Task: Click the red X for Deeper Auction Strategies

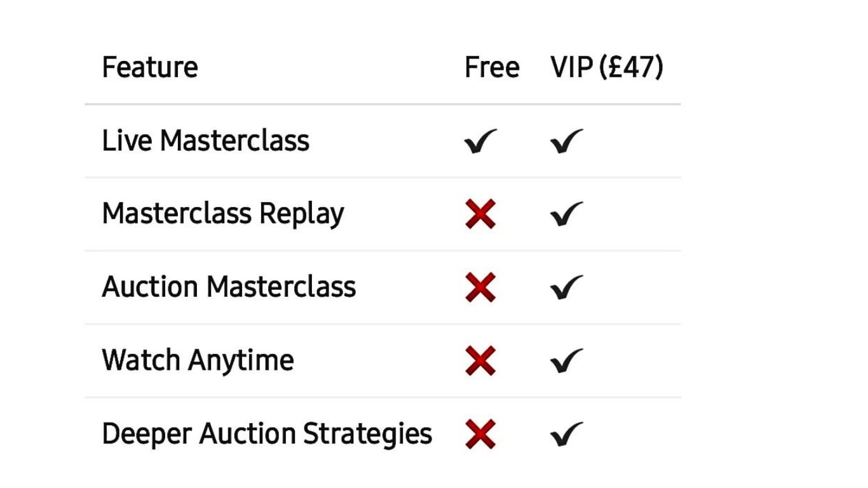Action: (480, 435)
